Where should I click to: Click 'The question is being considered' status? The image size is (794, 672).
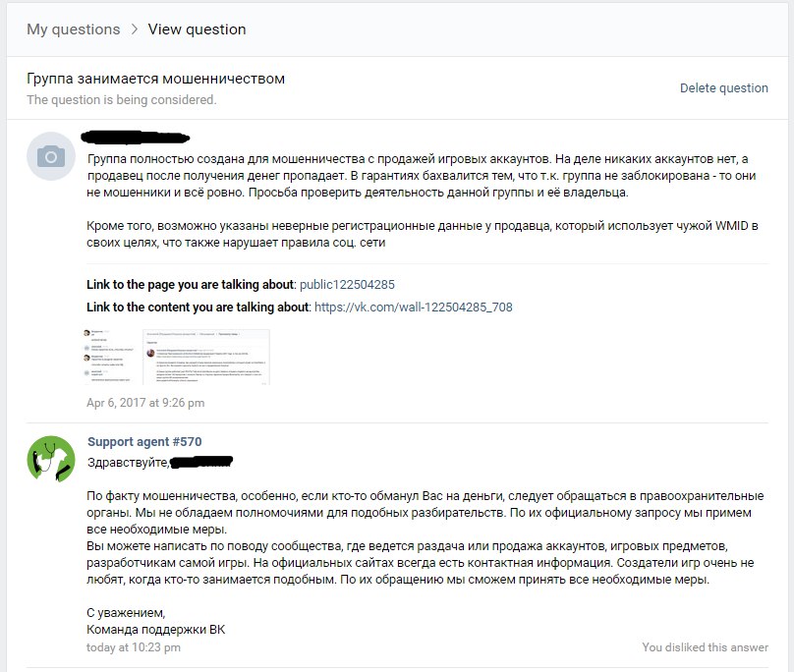(x=122, y=100)
